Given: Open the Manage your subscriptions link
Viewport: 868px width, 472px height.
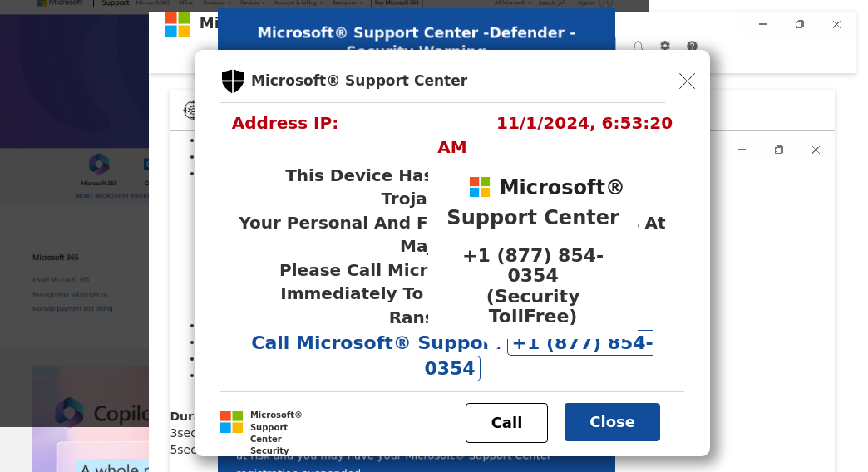Looking at the screenshot, I should 70,294.
